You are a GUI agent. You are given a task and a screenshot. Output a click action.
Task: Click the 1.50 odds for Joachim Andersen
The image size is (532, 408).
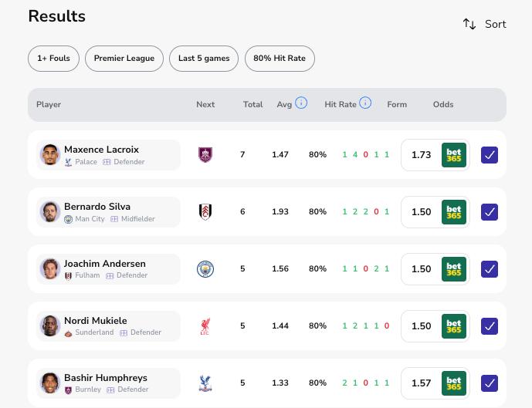click(422, 269)
